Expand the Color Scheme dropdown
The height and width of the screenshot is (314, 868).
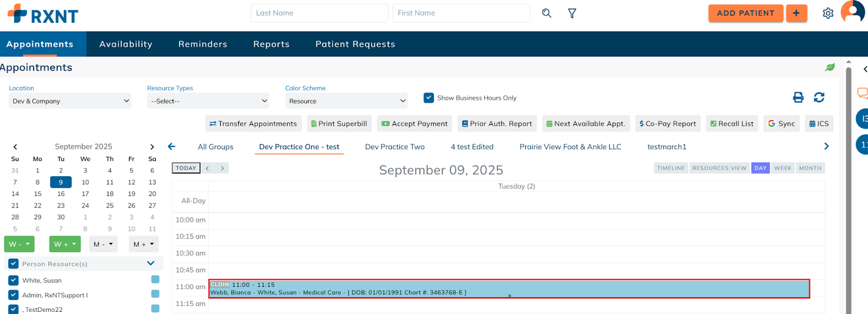tap(346, 101)
